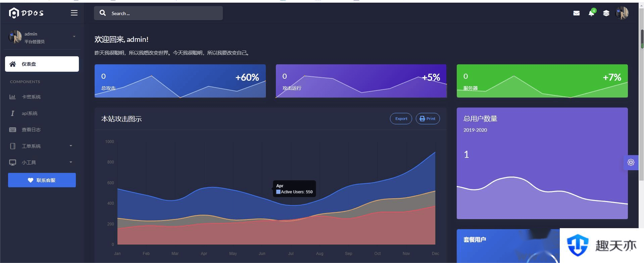Image resolution: width=644 pixels, height=263 pixels.
Task: Open the layers stack icon in header
Action: coord(606,13)
